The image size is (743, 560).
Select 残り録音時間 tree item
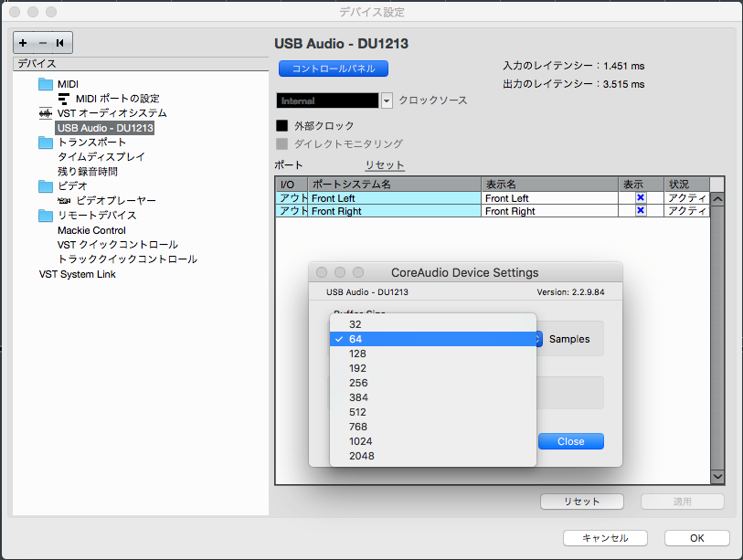(x=87, y=172)
